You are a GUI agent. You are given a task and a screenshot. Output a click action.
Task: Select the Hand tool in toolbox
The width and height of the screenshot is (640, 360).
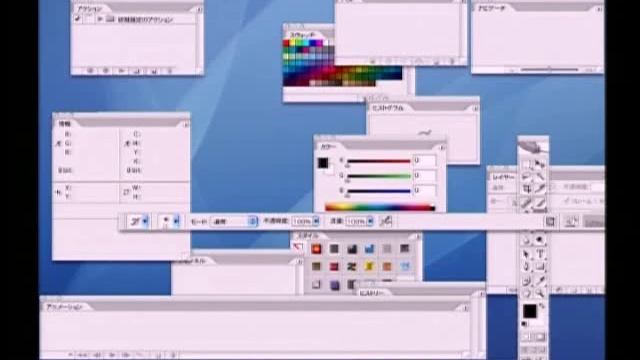click(527, 293)
